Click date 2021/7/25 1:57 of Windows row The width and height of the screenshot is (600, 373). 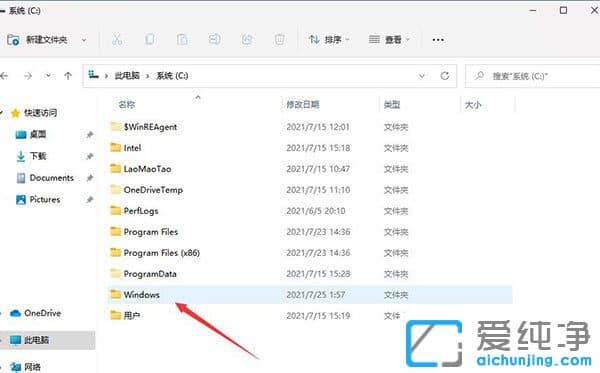pyautogui.click(x=315, y=295)
